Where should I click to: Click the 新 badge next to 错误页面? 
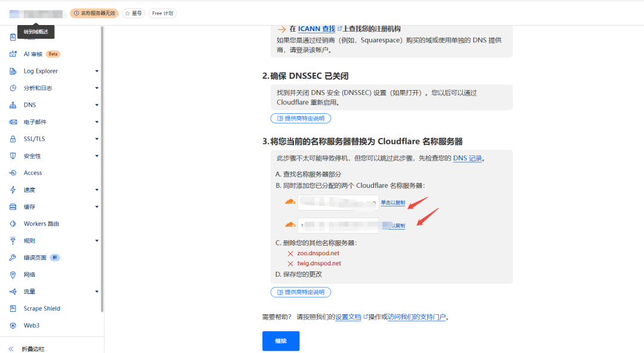click(55, 258)
